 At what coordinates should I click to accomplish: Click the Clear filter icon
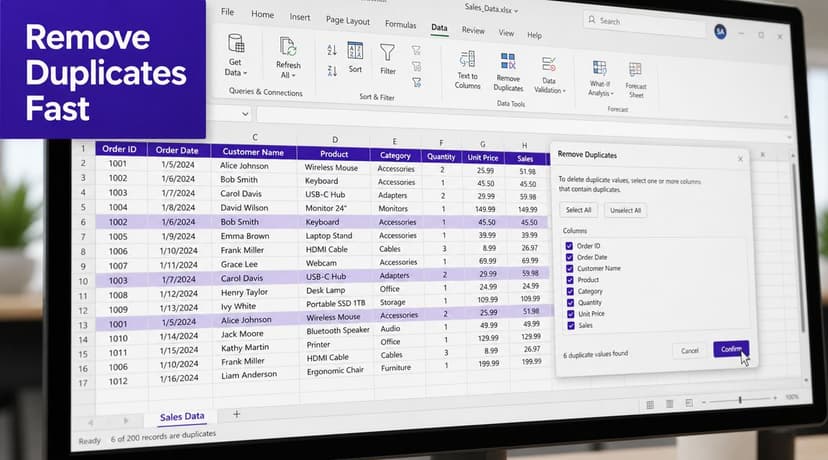[x=416, y=50]
